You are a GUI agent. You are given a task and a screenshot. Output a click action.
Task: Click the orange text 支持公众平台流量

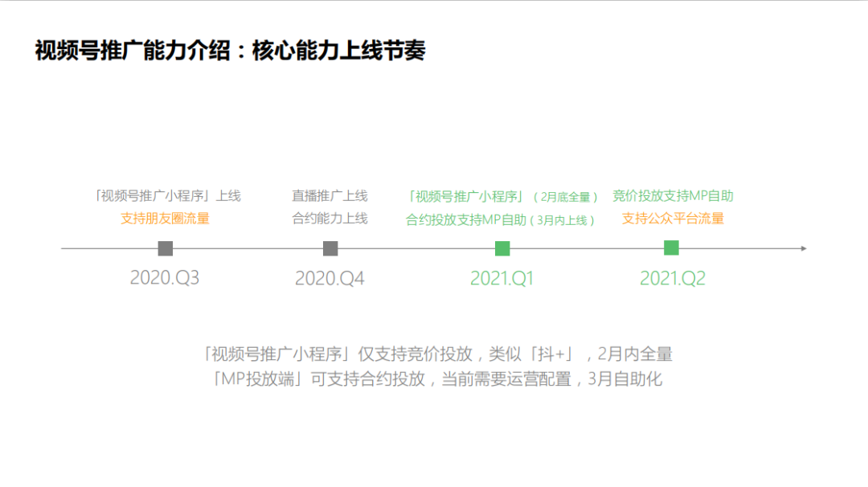tap(674, 217)
